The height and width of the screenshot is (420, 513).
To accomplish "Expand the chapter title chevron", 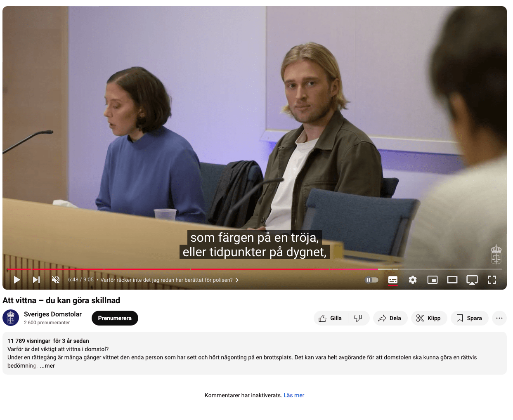I will pyautogui.click(x=237, y=280).
